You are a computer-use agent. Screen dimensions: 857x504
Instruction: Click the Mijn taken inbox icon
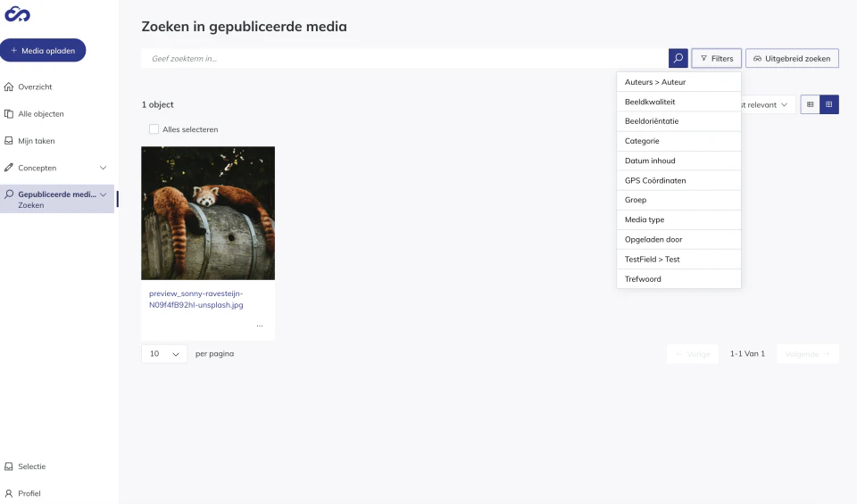pos(9,140)
